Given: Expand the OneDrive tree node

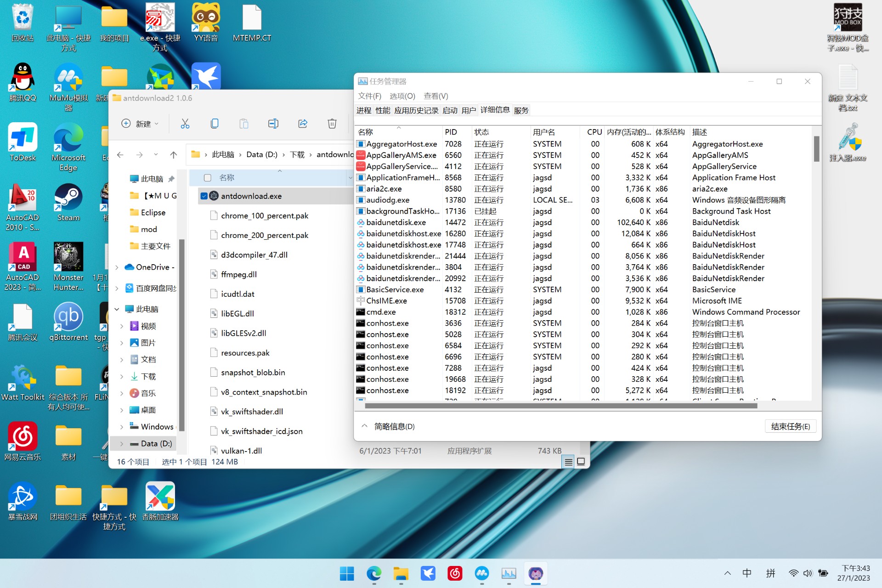Looking at the screenshot, I should 117,267.
